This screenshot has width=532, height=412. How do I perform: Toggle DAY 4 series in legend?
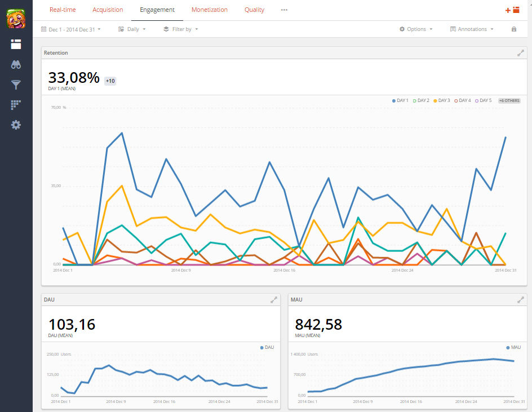(463, 100)
